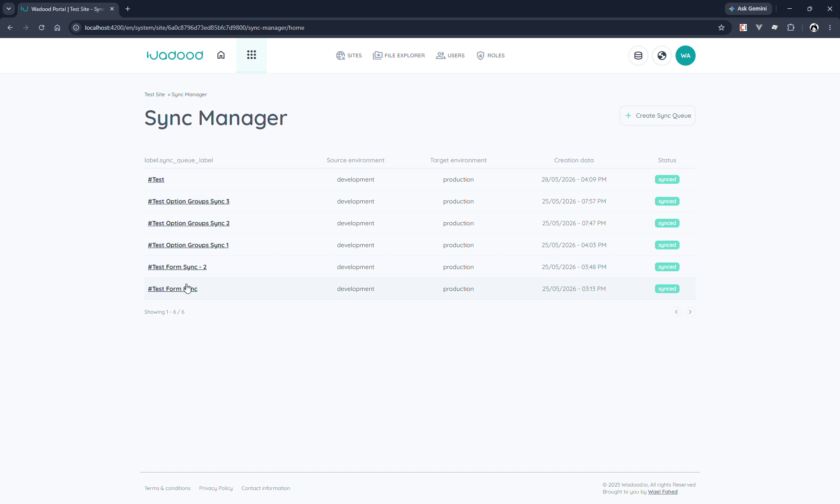Click Creation data column header
The width and height of the screenshot is (840, 504).
[x=574, y=160]
